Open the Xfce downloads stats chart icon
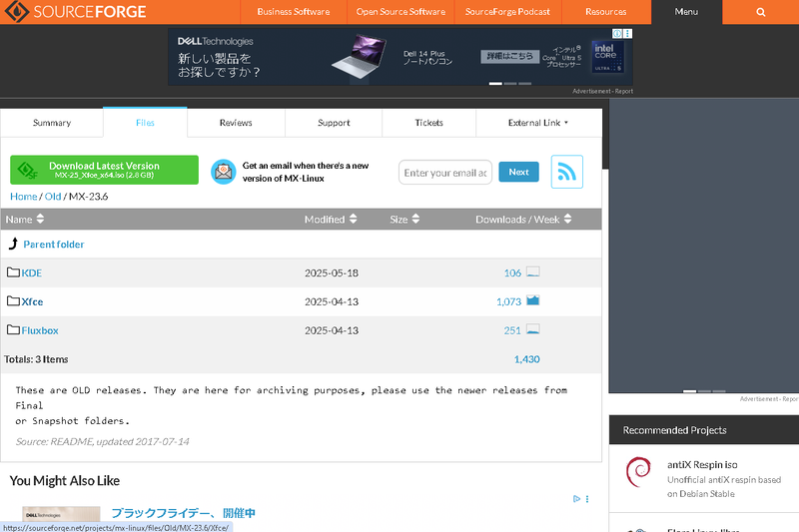The width and height of the screenshot is (799, 532). click(x=532, y=300)
